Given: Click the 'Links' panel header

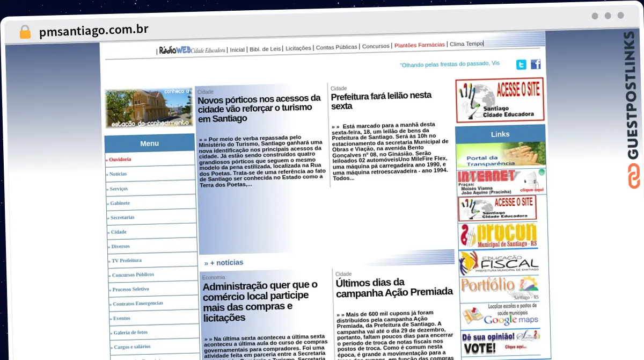Looking at the screenshot, I should tap(500, 134).
